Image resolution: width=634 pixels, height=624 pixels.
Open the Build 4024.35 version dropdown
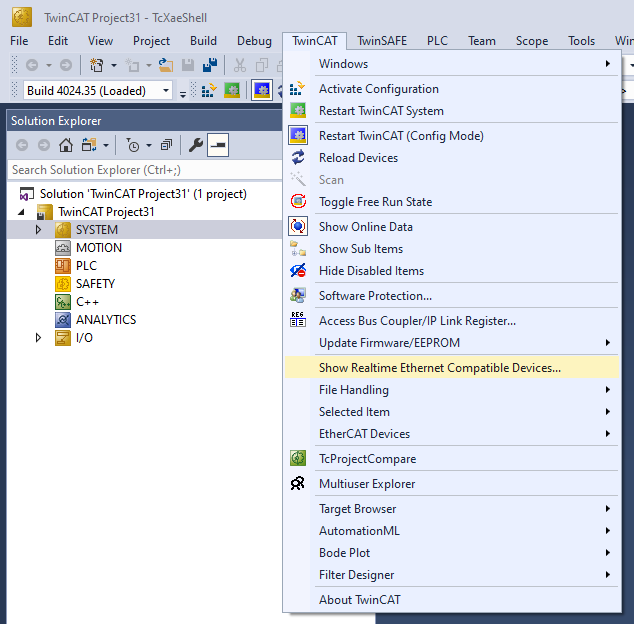click(97, 91)
